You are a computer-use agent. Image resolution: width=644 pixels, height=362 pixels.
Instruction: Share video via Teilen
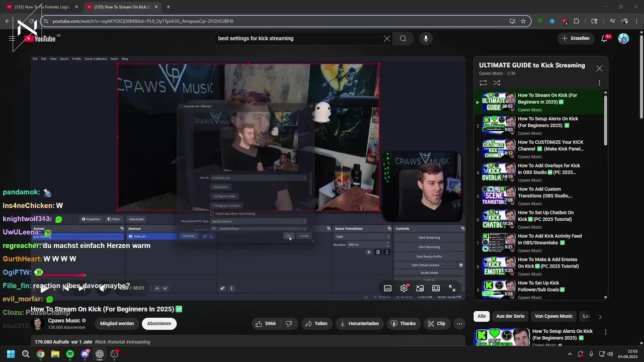[x=316, y=323]
